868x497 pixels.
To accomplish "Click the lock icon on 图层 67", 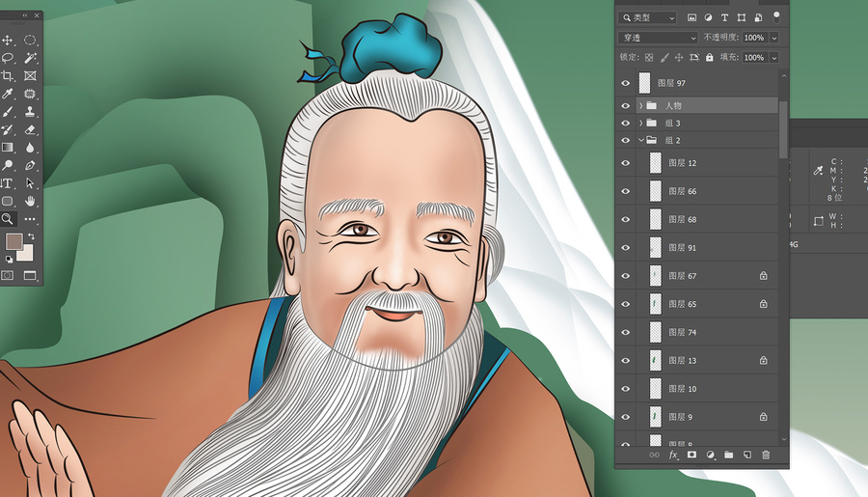I will pyautogui.click(x=764, y=275).
